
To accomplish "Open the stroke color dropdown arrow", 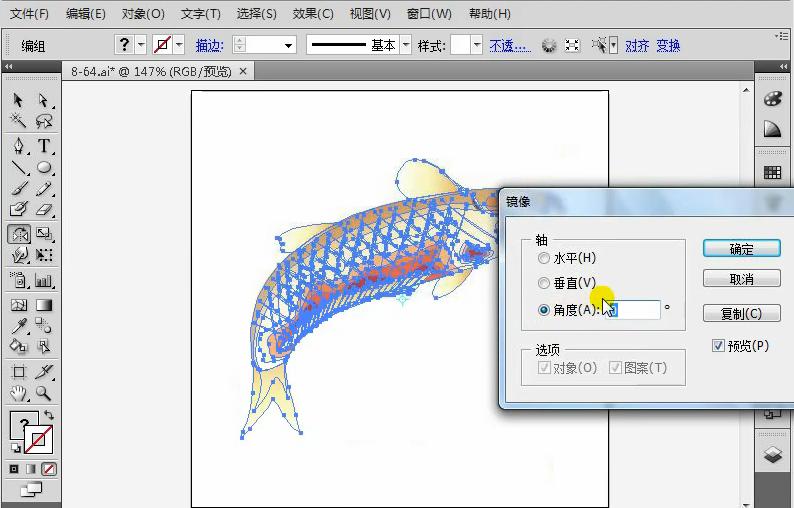I will click(x=179, y=45).
